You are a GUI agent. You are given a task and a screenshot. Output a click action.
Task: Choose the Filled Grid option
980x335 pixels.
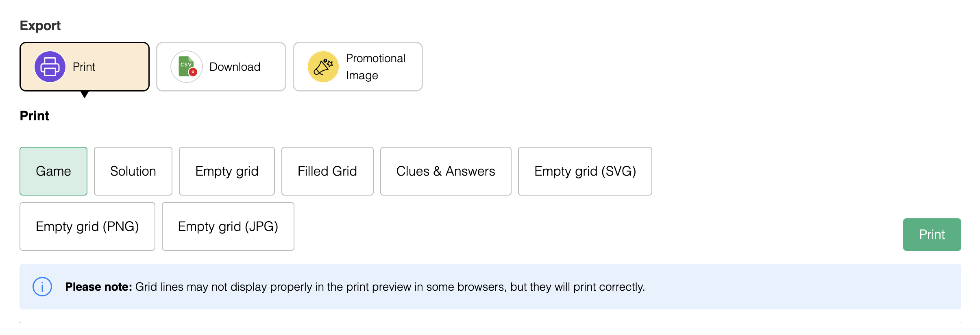[327, 171]
